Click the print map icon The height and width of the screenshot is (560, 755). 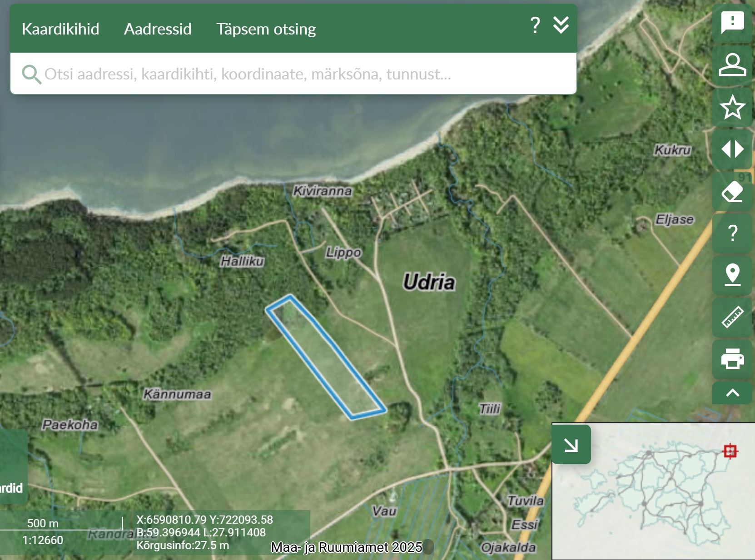(x=732, y=359)
